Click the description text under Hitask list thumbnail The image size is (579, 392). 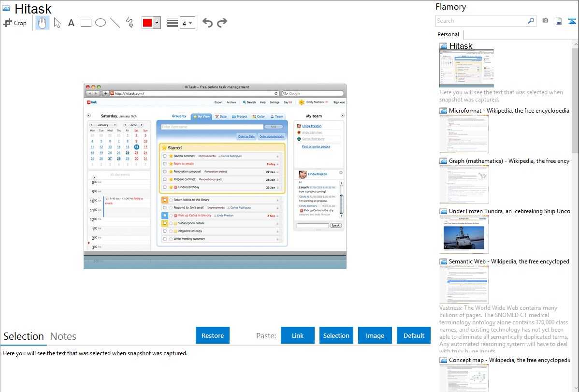tap(501, 96)
